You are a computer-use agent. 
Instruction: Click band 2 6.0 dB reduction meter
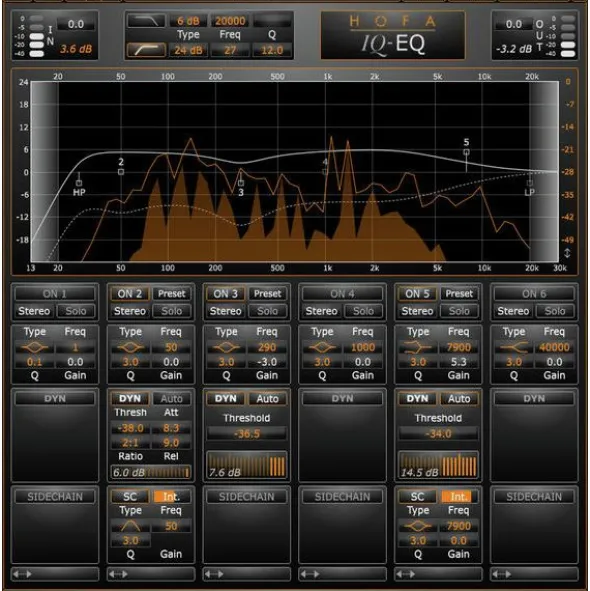(x=151, y=472)
